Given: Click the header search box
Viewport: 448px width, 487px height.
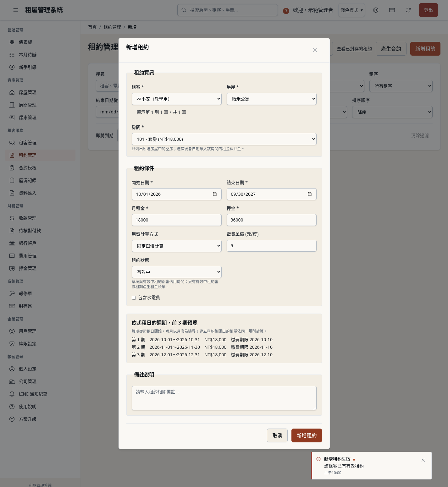Looking at the screenshot, I should [228, 10].
